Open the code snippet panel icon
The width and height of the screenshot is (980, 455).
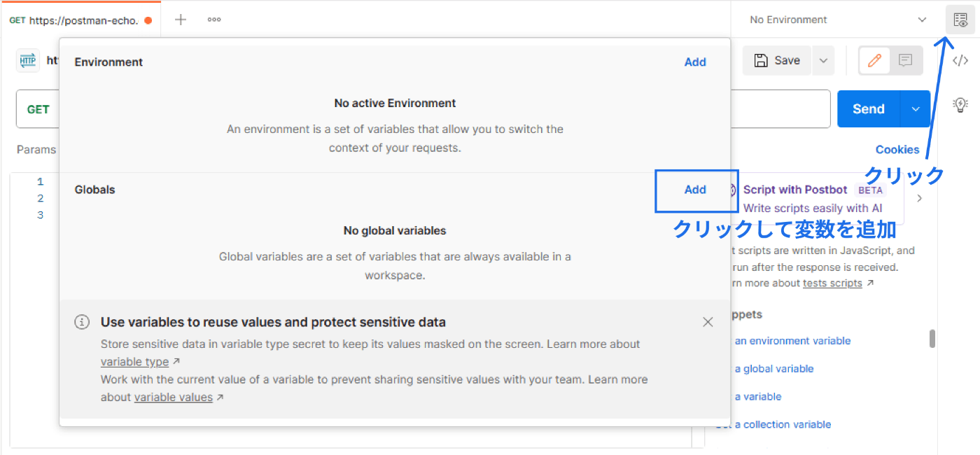point(960,60)
